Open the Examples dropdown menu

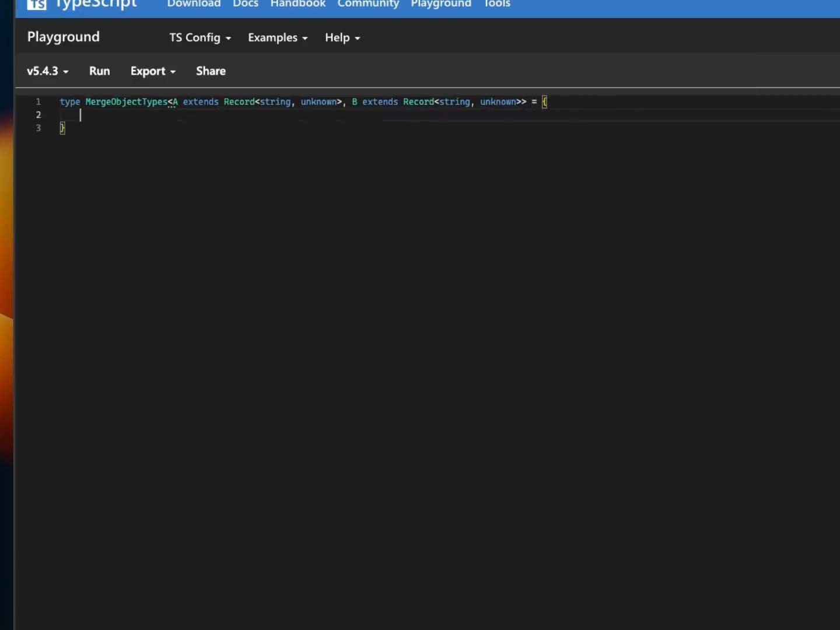[x=277, y=38]
